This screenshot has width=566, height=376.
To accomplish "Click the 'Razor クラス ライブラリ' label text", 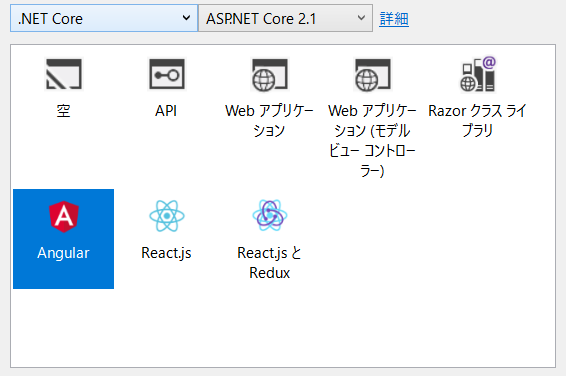I will 477,121.
